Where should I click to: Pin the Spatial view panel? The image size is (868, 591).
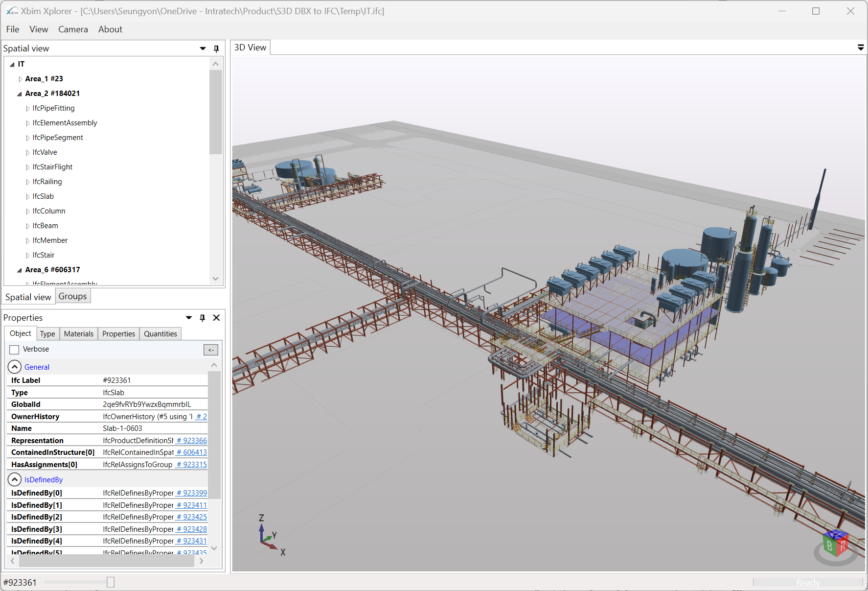pyautogui.click(x=216, y=48)
